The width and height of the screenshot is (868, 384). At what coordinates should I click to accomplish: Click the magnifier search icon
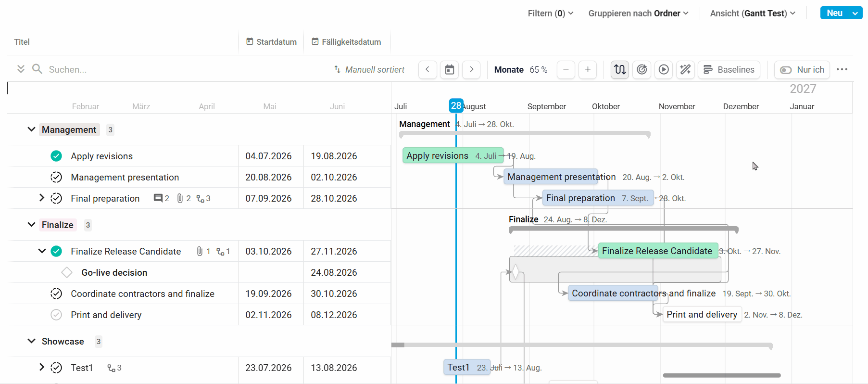pyautogui.click(x=37, y=69)
